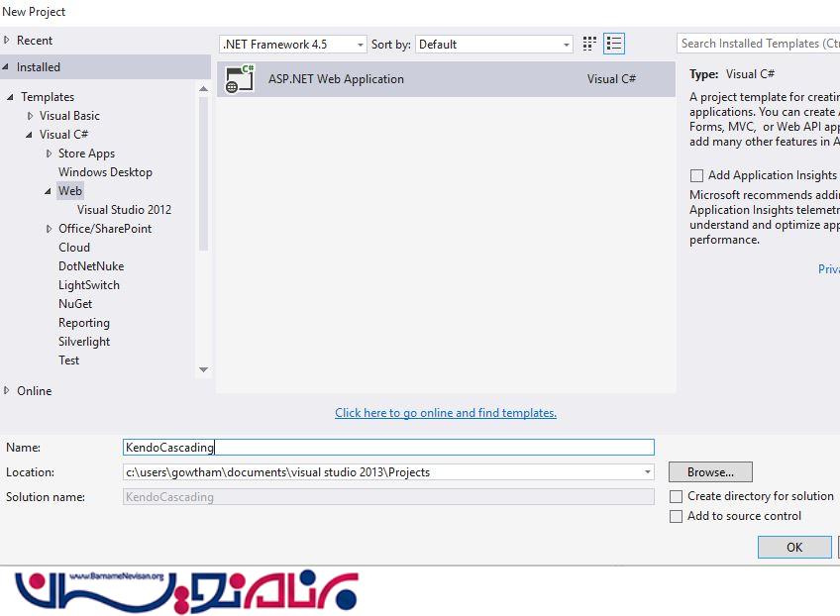Open the Privacy link
Image resolution: width=840 pixels, height=616 pixels.
click(x=829, y=269)
